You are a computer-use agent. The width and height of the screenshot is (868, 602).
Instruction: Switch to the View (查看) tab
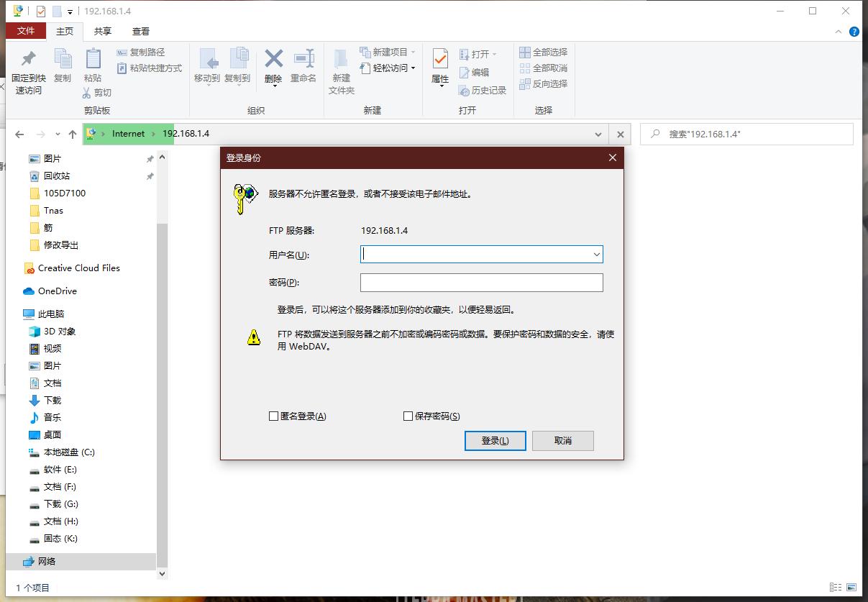[x=140, y=31]
